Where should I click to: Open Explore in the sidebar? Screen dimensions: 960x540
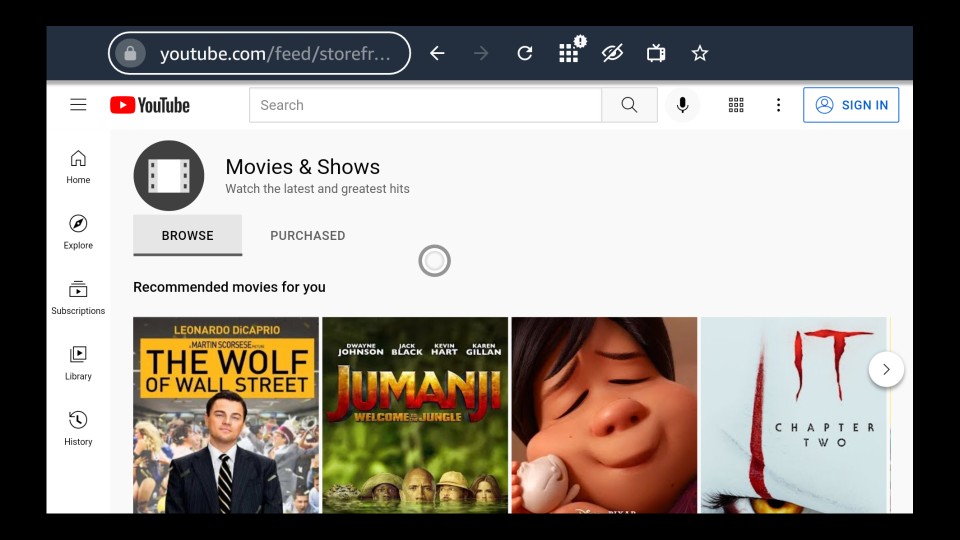[78, 232]
